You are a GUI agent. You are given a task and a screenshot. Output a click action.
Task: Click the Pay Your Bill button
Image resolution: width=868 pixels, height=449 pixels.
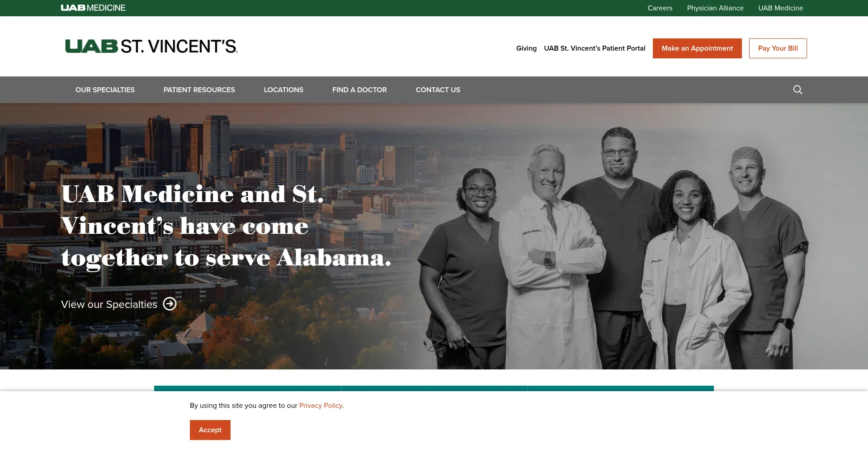(x=778, y=48)
